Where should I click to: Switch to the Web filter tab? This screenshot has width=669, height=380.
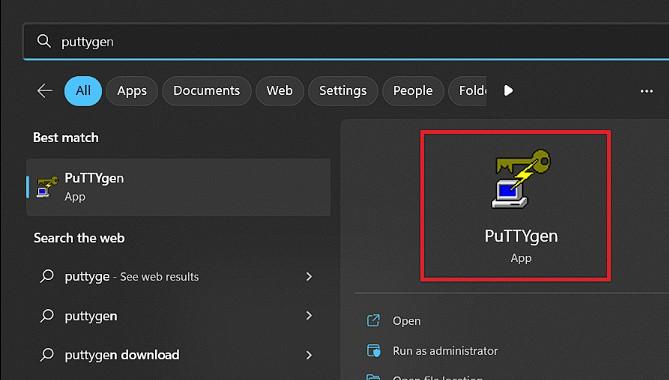(x=279, y=91)
